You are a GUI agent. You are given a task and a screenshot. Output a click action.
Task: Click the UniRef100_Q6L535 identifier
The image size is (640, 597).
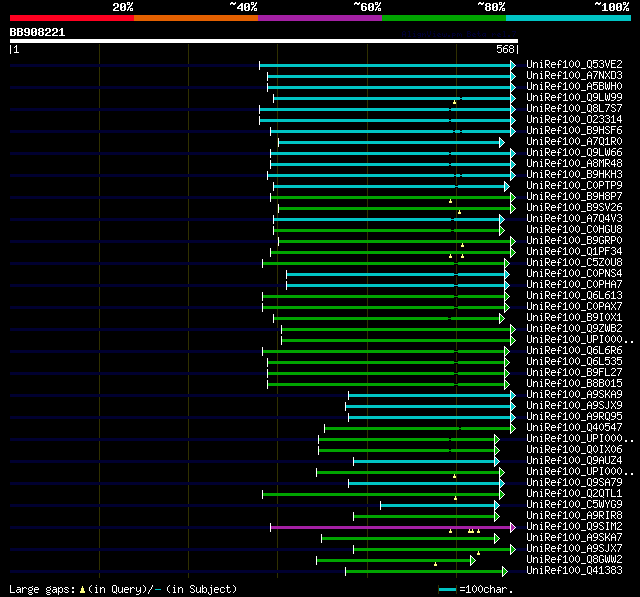pyautogui.click(x=574, y=362)
